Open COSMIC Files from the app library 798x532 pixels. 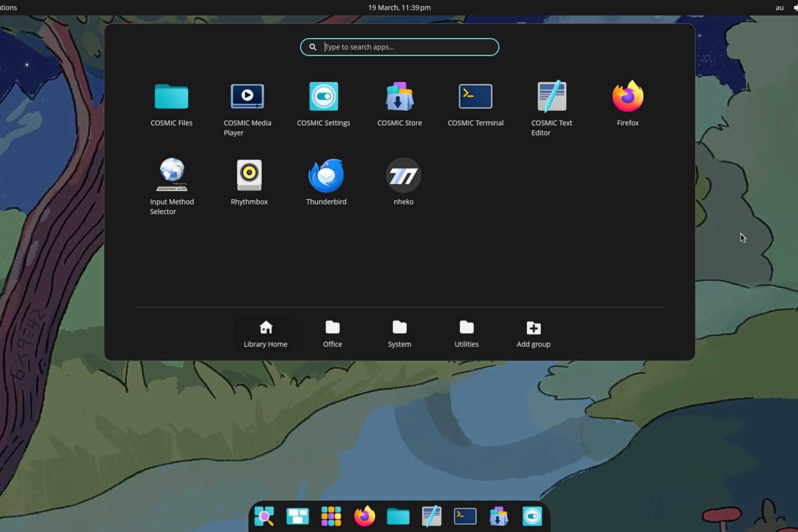[x=171, y=103]
